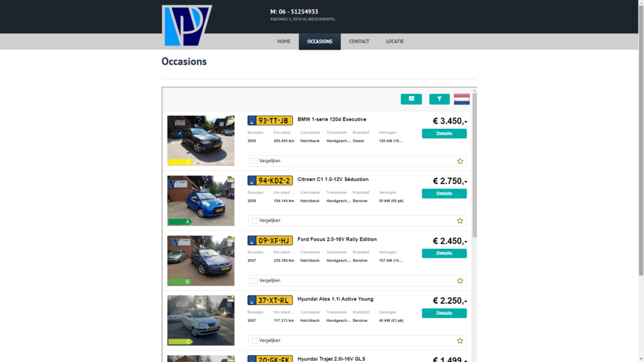
Task: Open the Contact page
Action: tap(359, 41)
